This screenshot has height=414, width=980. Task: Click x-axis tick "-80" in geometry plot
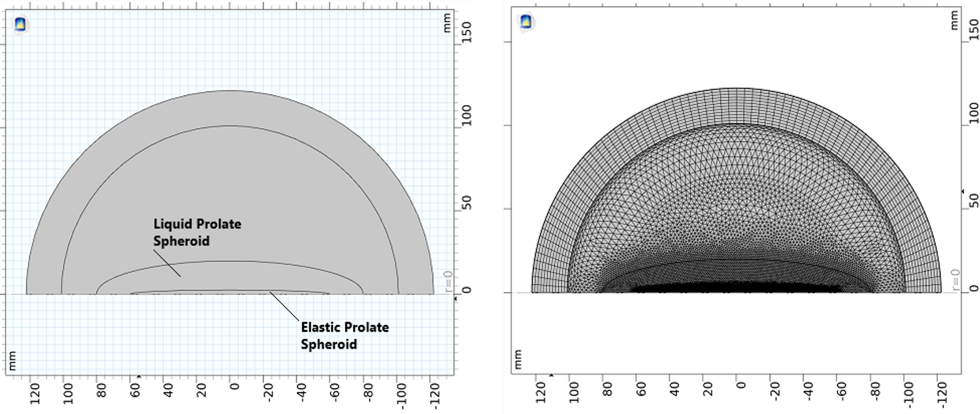tap(368, 392)
